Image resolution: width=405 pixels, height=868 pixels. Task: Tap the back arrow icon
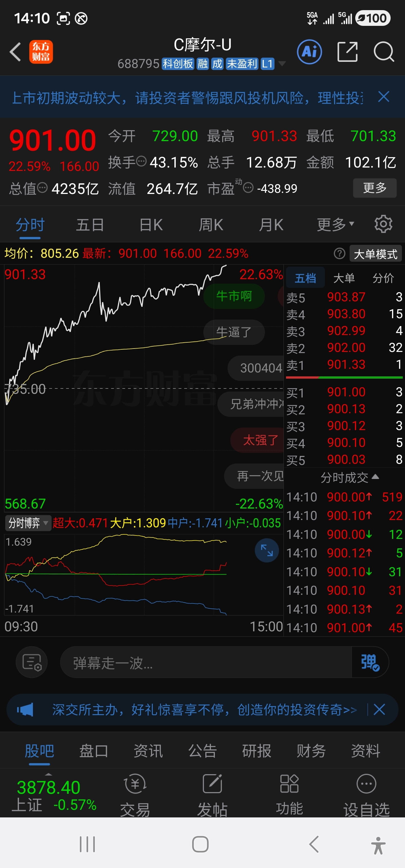tap(15, 52)
